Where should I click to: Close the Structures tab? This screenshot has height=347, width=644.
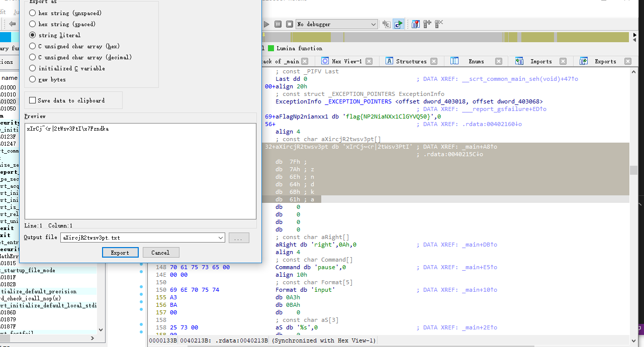434,61
